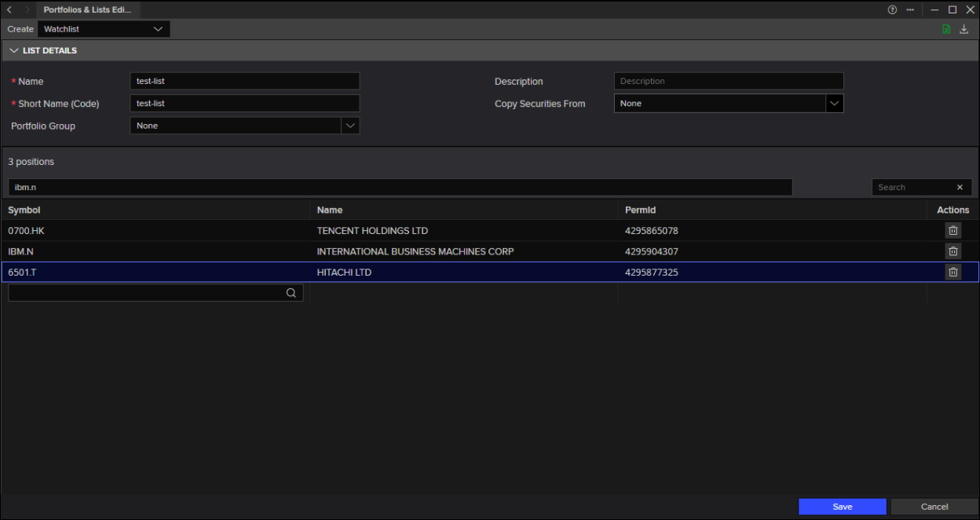The height and width of the screenshot is (520, 980).
Task: Go back with the left arrow
Action: pos(9,9)
